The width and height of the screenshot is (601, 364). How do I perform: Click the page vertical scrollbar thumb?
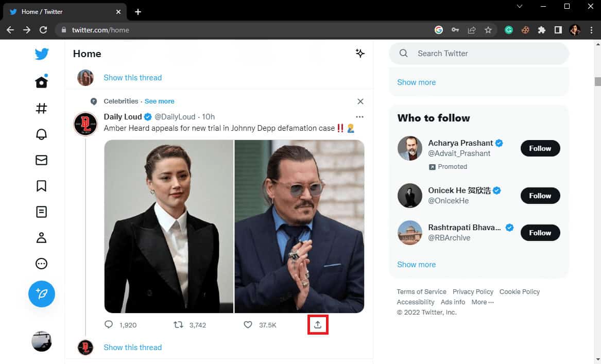pyautogui.click(x=597, y=82)
